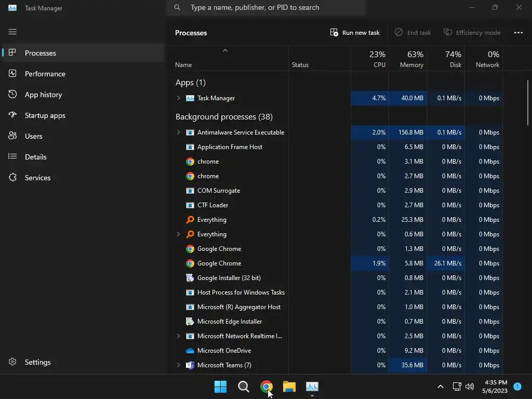Viewport: 532px width, 399px height.
Task: Open File Explorer from the taskbar
Action: [289, 387]
